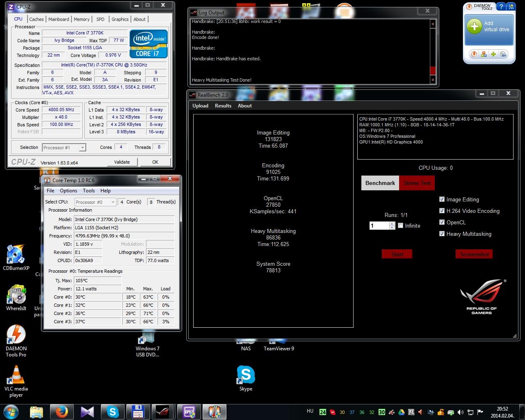Enable Infinite runs checkbox
525x420 pixels.
click(x=401, y=226)
